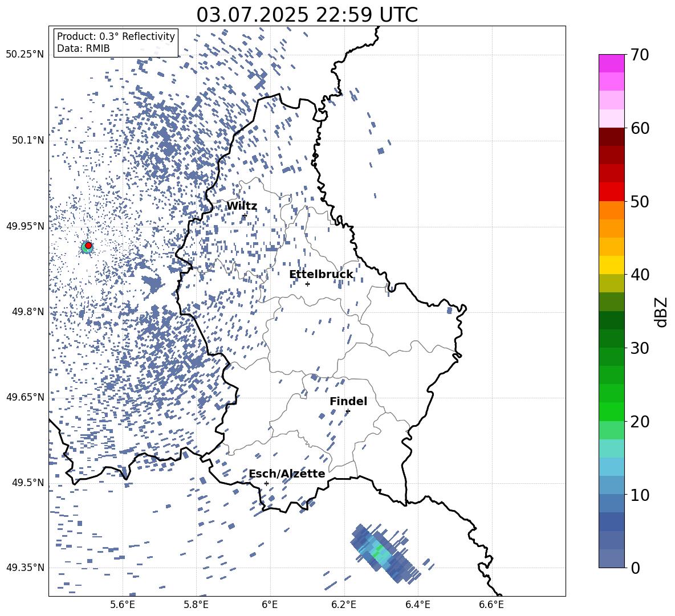This screenshot has width=675, height=616.
Task: Click the 49.65°N latitude label
Action: pos(26,397)
